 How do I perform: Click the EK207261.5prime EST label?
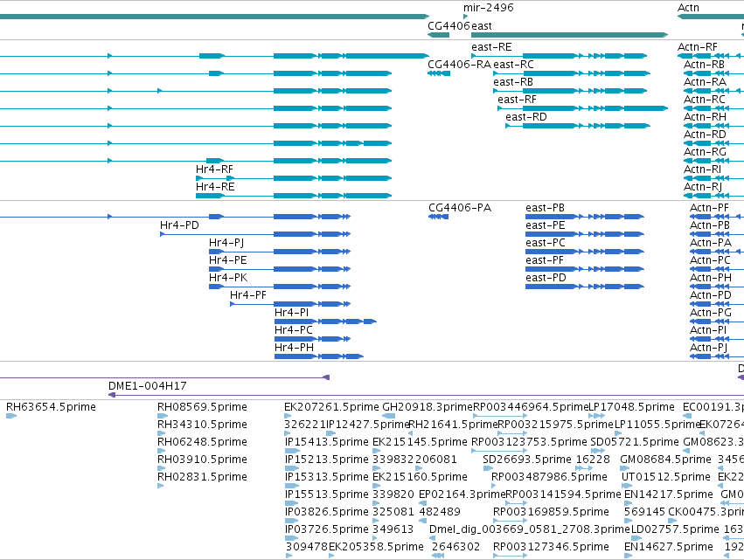point(331,407)
